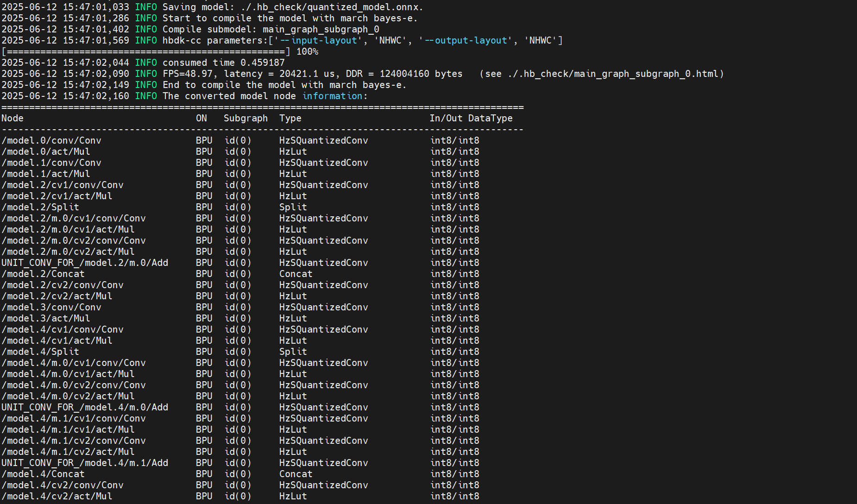The width and height of the screenshot is (857, 504).
Task: Click the 'main_graph_subgraph_0' submodel name
Action: 321,29
